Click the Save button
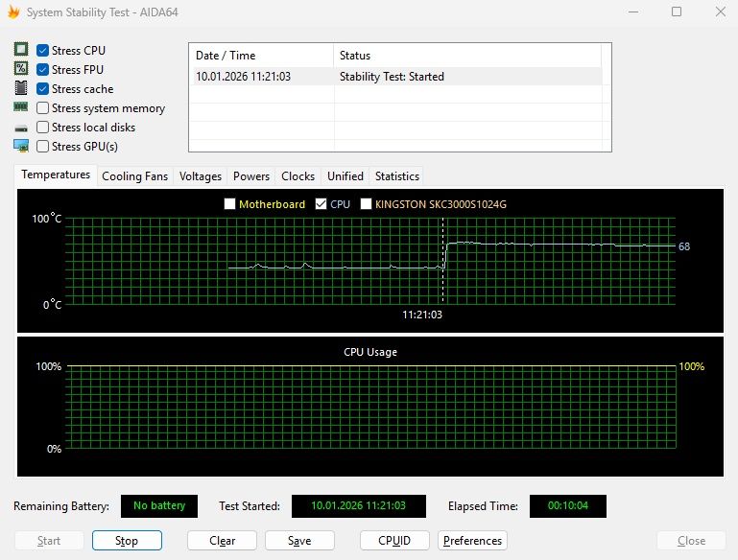 (x=299, y=541)
